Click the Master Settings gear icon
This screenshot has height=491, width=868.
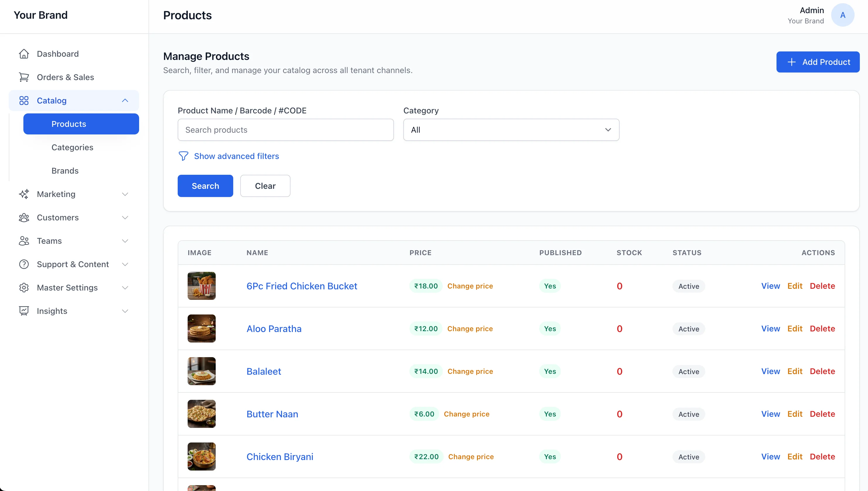[x=24, y=288]
